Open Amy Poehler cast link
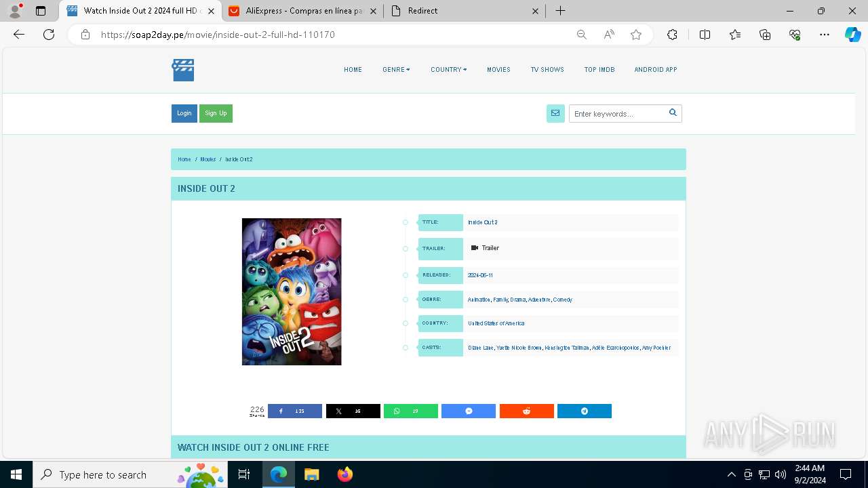The image size is (868, 488). pyautogui.click(x=656, y=348)
